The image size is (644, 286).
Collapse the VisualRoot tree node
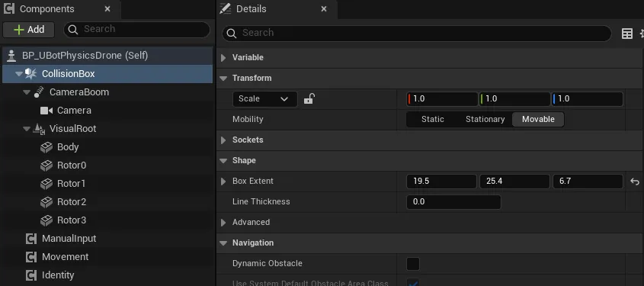click(27, 129)
